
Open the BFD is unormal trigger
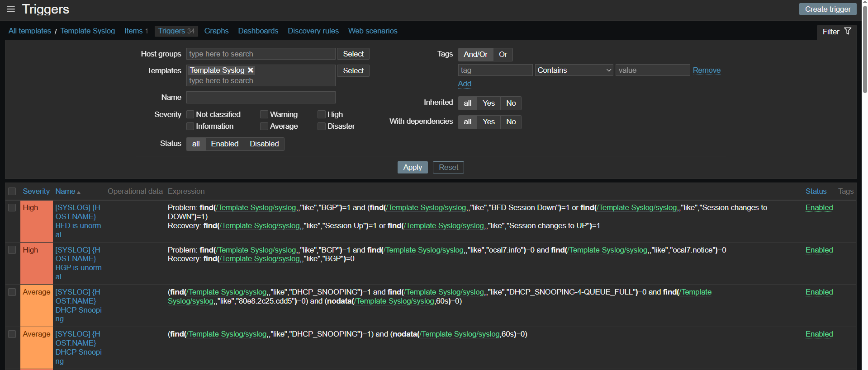click(78, 221)
